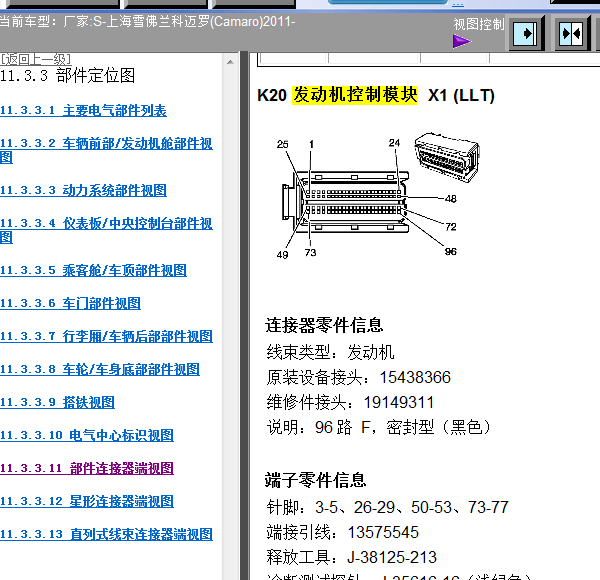This screenshot has height=580, width=600.
Task: Click the 线束类型：发动机 line
Action: point(330,352)
